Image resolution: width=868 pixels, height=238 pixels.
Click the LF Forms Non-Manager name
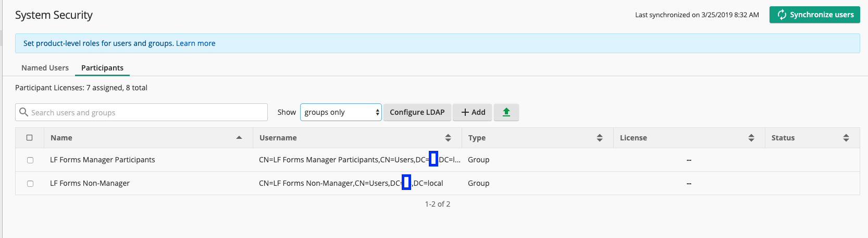[x=90, y=183]
